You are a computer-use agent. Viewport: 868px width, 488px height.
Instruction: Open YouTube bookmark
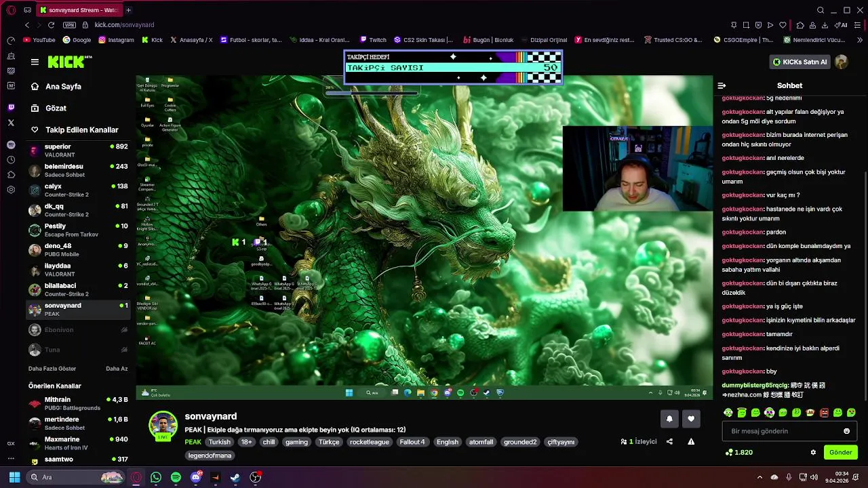pyautogui.click(x=39, y=40)
